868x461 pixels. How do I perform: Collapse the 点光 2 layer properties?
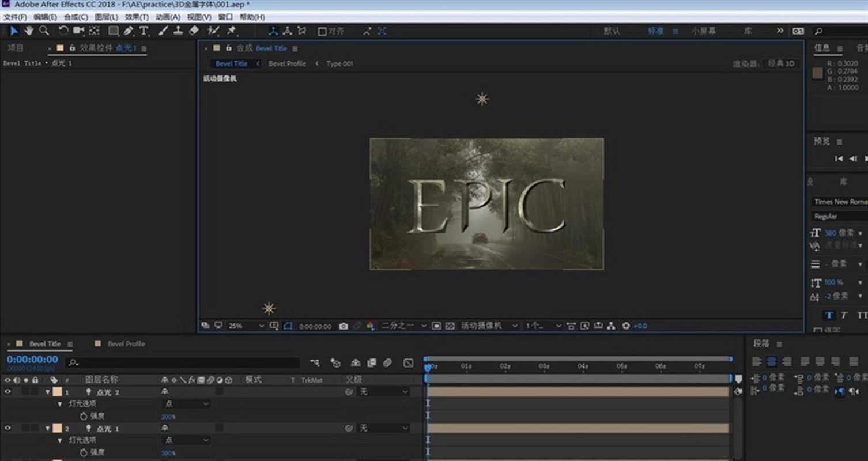point(48,392)
